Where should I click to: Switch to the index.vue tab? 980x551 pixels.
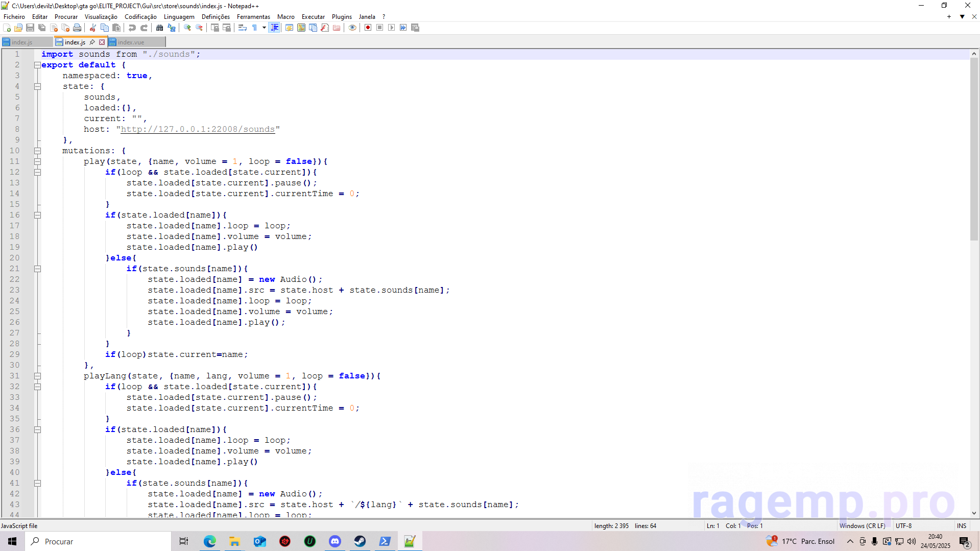point(136,42)
